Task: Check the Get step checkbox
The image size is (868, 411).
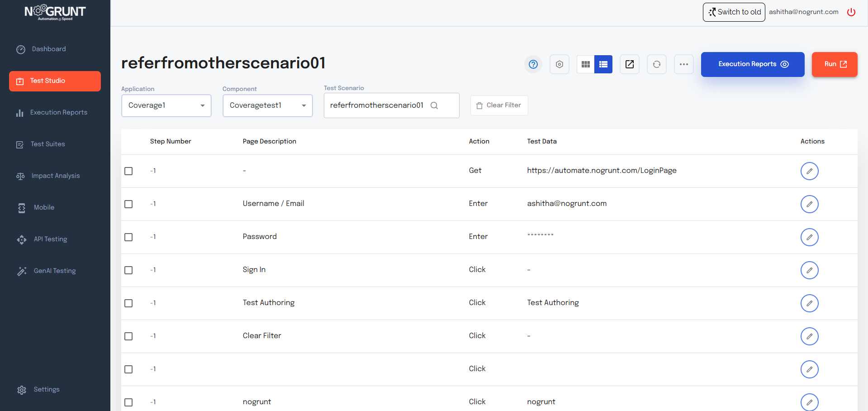Action: pyautogui.click(x=128, y=171)
